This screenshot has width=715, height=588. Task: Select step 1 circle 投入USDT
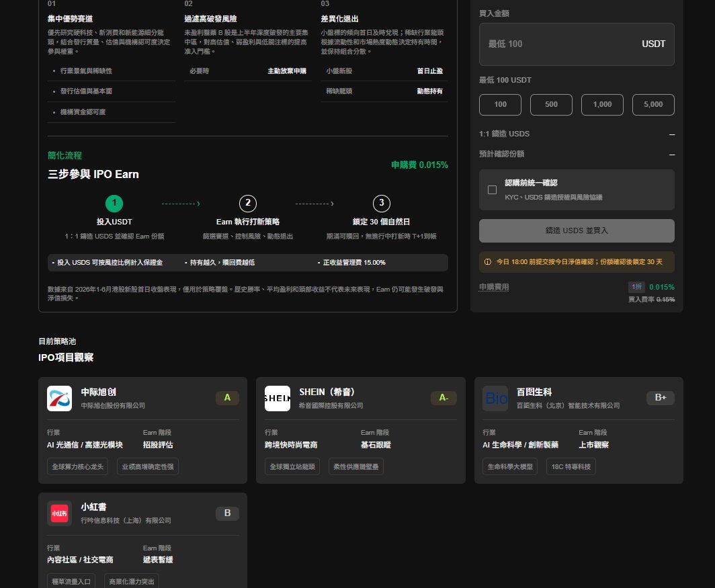pyautogui.click(x=114, y=203)
